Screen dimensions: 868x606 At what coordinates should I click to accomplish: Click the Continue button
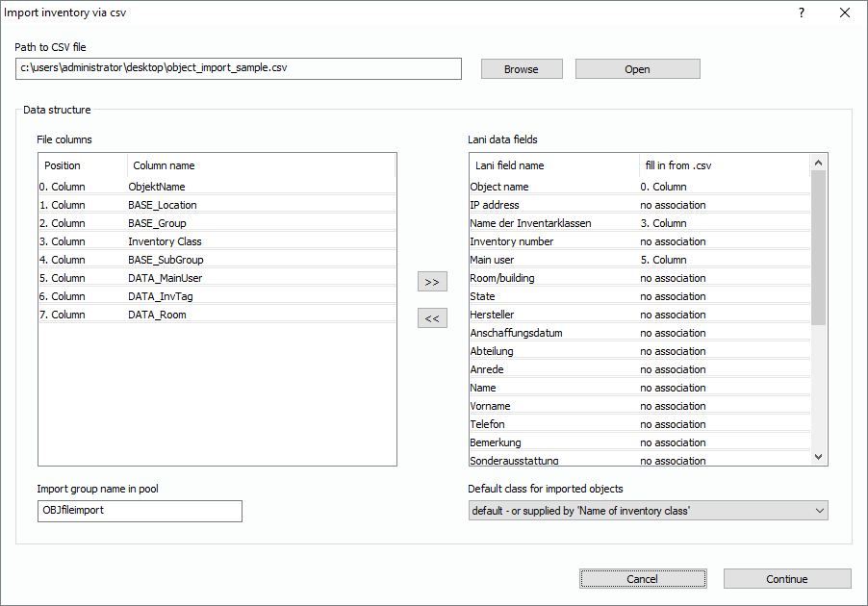point(786,579)
